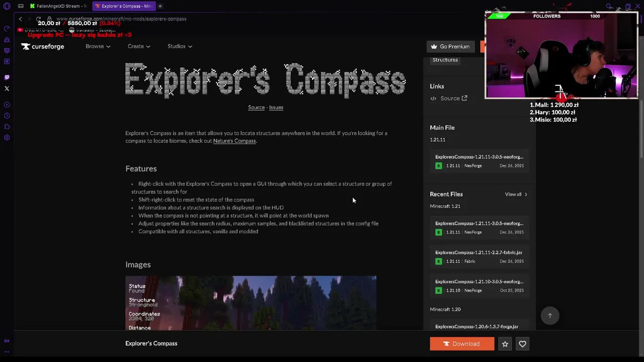Click the Recent Files heading

click(446, 194)
